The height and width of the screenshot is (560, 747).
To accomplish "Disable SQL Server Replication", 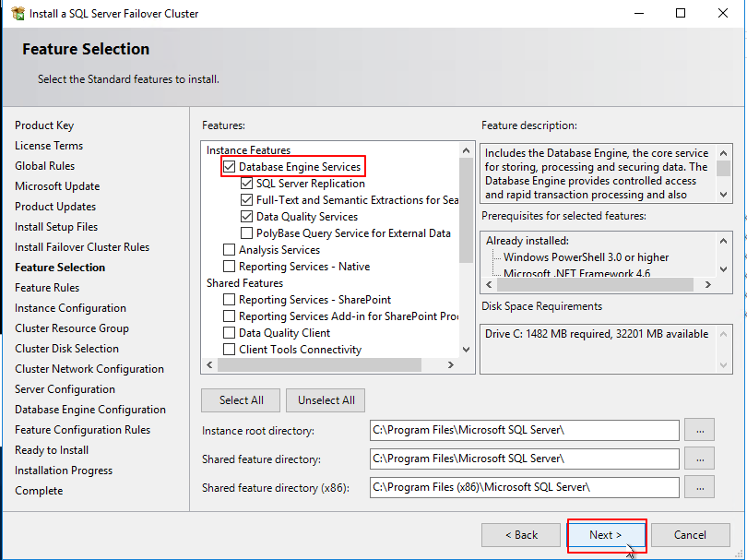I will [x=246, y=183].
